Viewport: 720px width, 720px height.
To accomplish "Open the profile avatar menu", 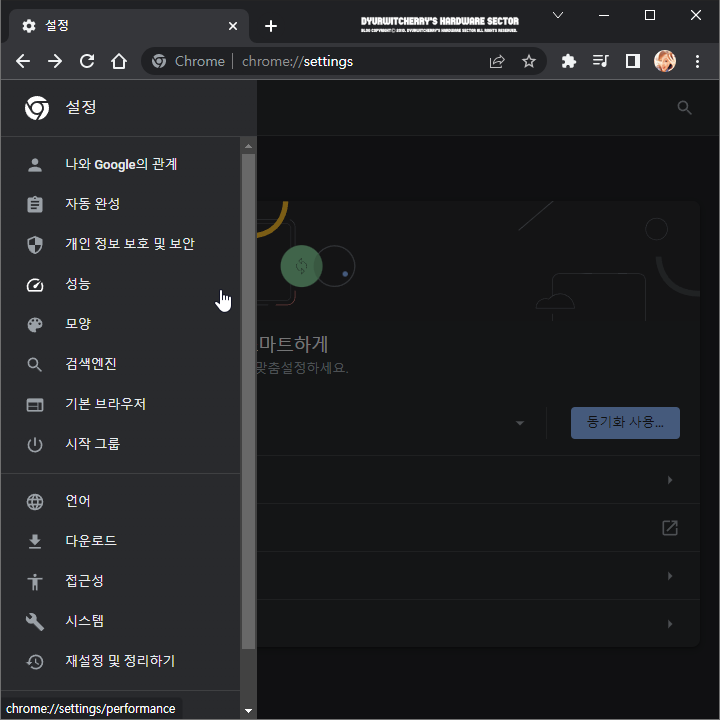I will click(x=665, y=61).
